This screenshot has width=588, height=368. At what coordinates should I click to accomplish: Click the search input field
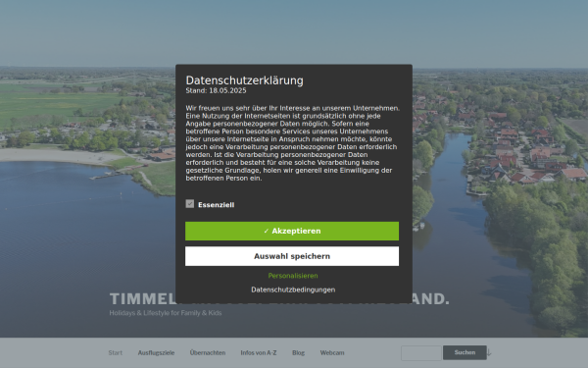pyautogui.click(x=421, y=353)
